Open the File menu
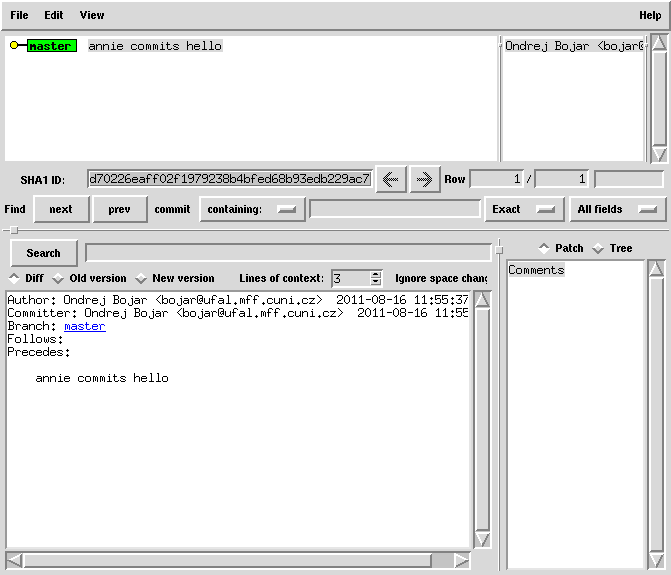Image resolution: width=671 pixels, height=575 pixels. pyautogui.click(x=19, y=15)
